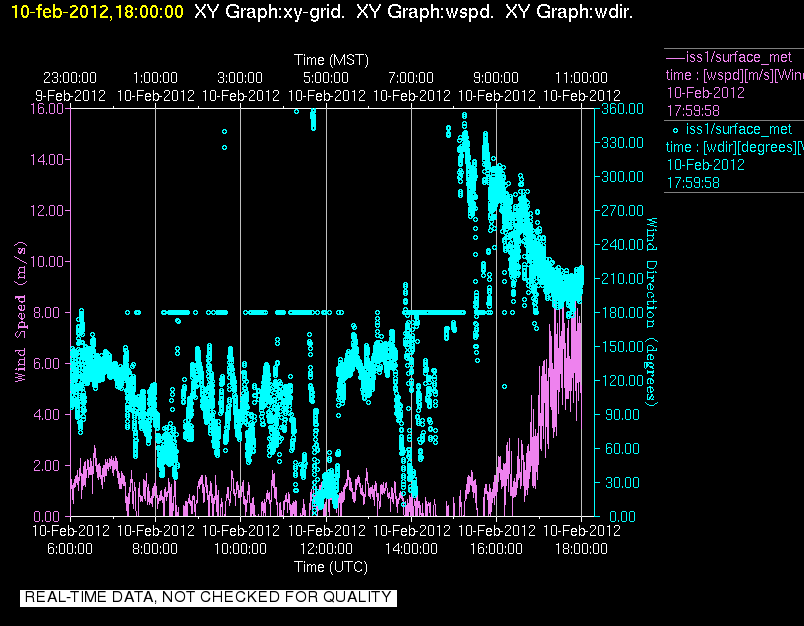Viewport: 804px width, 626px height.
Task: Click the 10:00:00 UTC tick label
Action: pyautogui.click(x=240, y=549)
